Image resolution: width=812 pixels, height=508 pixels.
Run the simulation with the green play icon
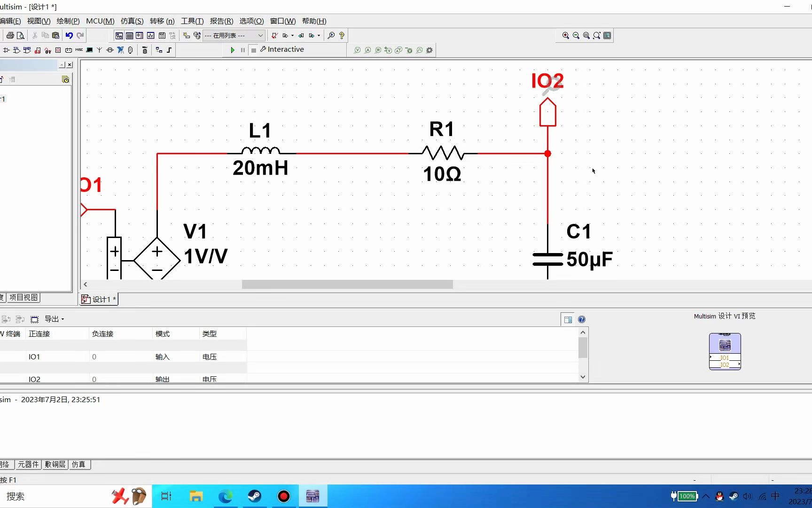[233, 50]
